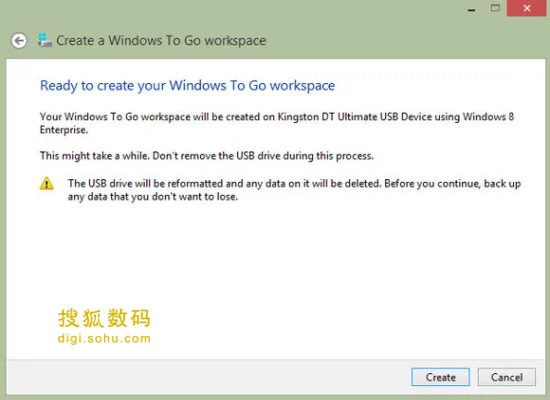Open the digi.sohu.com watermark link
The image size is (550, 400).
point(104,339)
